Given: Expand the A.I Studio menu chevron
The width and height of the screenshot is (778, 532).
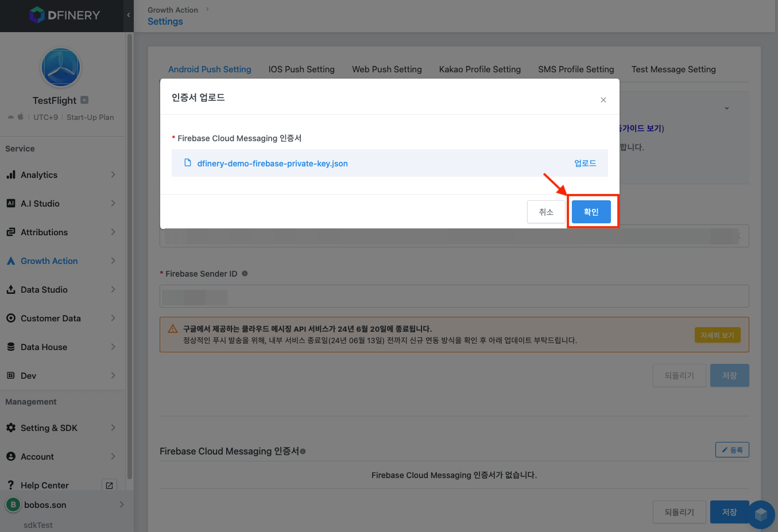Looking at the screenshot, I should point(113,203).
